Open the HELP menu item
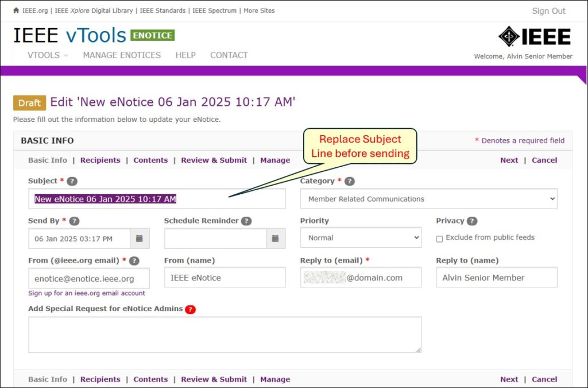 coord(185,55)
